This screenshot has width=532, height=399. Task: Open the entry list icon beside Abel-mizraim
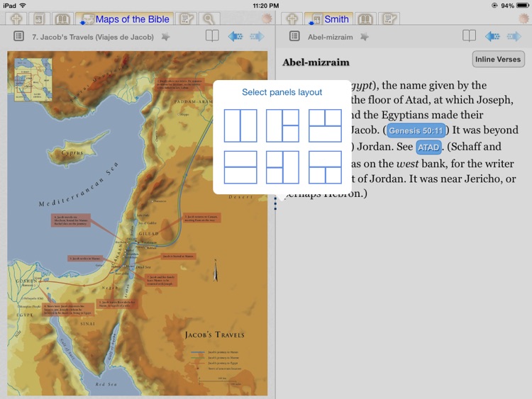point(294,36)
